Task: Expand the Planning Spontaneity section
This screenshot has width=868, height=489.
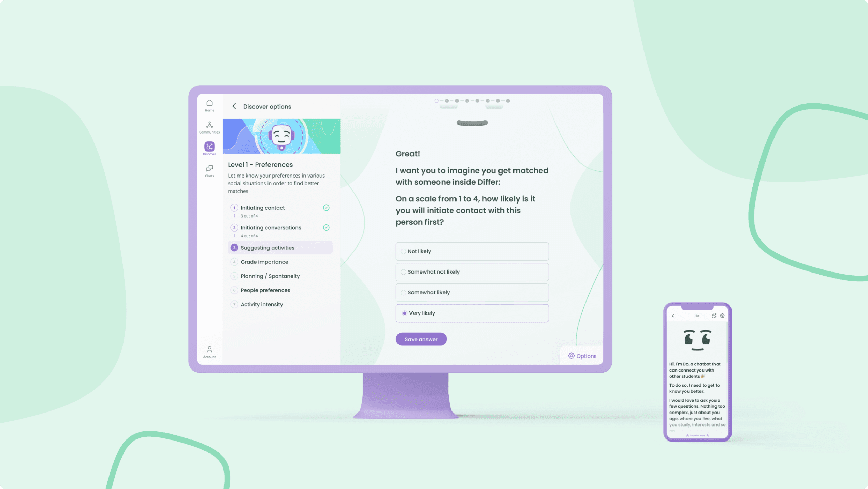Action: tap(270, 276)
